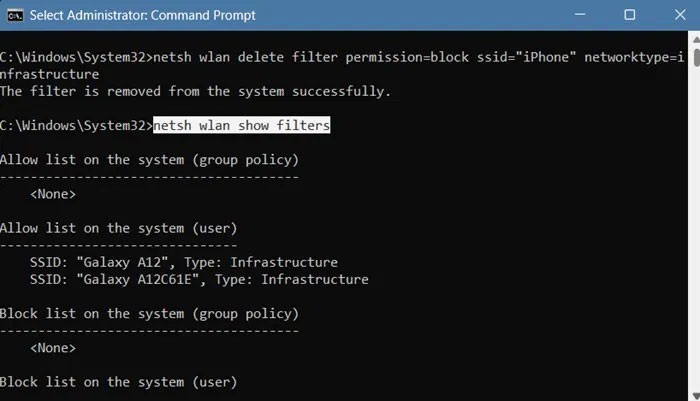
Task: Click the 'Select Administrator: Command Prompt' title text
Action: pos(142,15)
